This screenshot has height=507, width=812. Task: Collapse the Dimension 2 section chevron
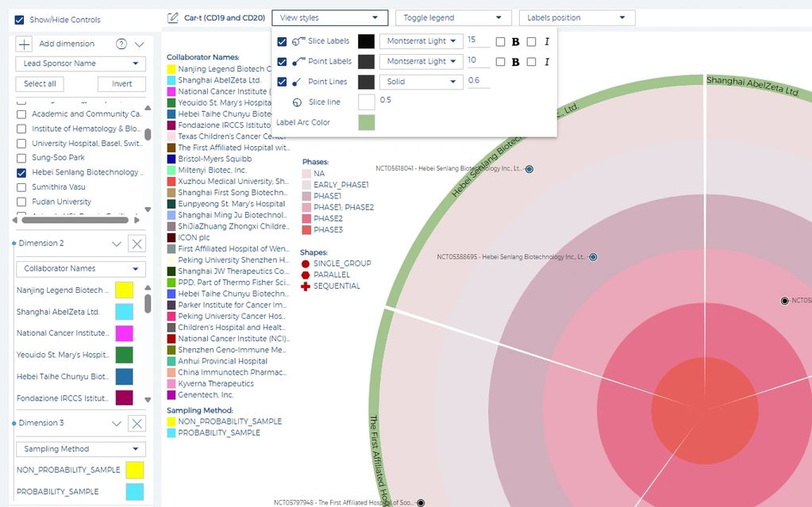click(x=117, y=244)
